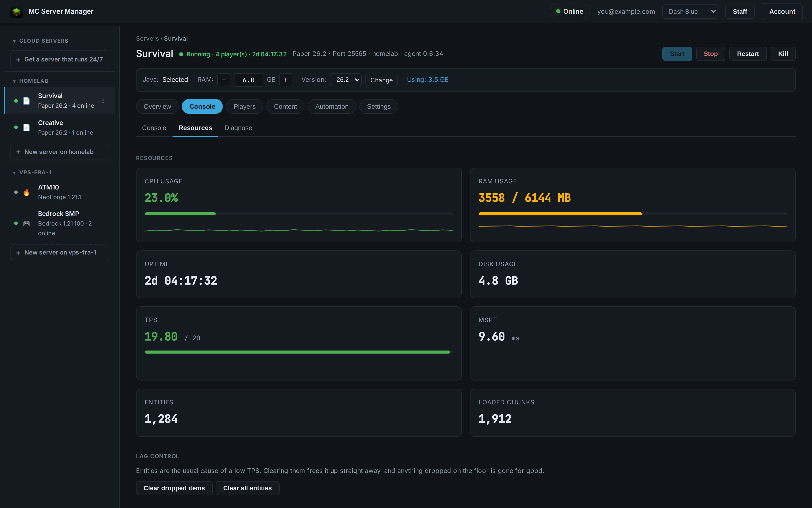Collapse the VPS-FRA-1 section
This screenshot has height=508, width=812.
coord(32,172)
